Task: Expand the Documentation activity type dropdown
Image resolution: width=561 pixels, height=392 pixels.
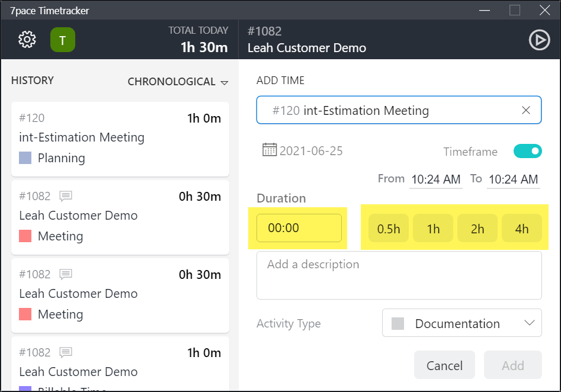Action: click(461, 323)
